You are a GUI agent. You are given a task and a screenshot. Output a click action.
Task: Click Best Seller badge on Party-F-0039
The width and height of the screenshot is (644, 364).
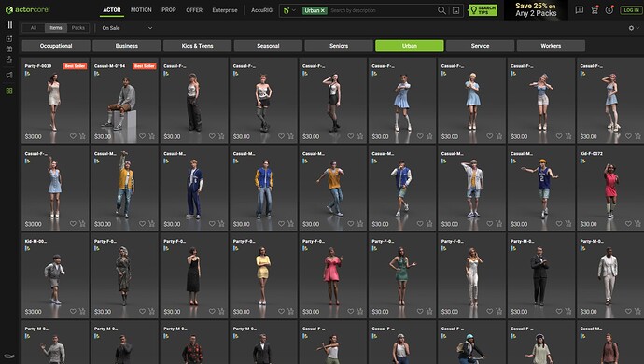(x=75, y=65)
